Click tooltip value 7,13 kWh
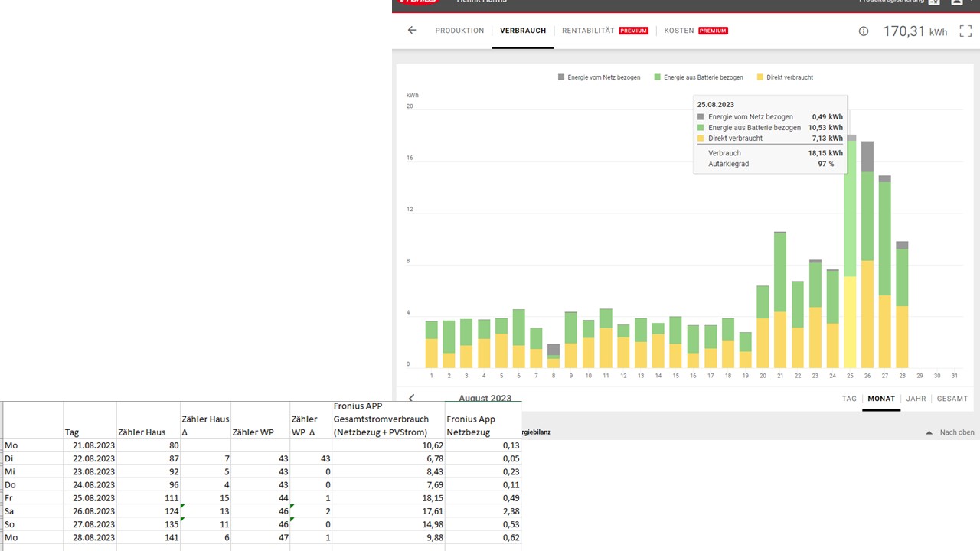 (828, 139)
